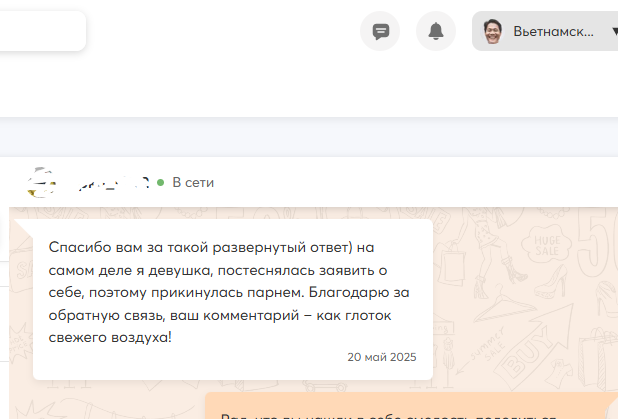This screenshot has height=419, width=618.
Task: Click the 'В сети' online status text
Action: [193, 182]
